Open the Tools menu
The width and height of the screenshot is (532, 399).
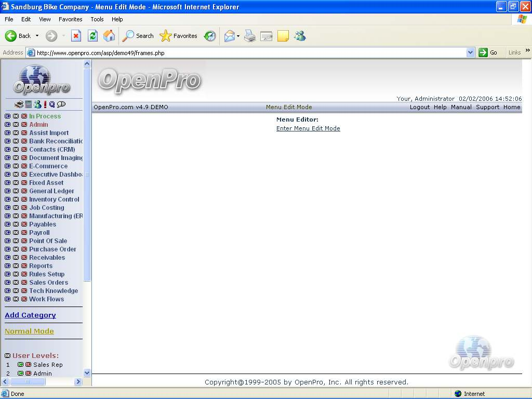[x=97, y=19]
